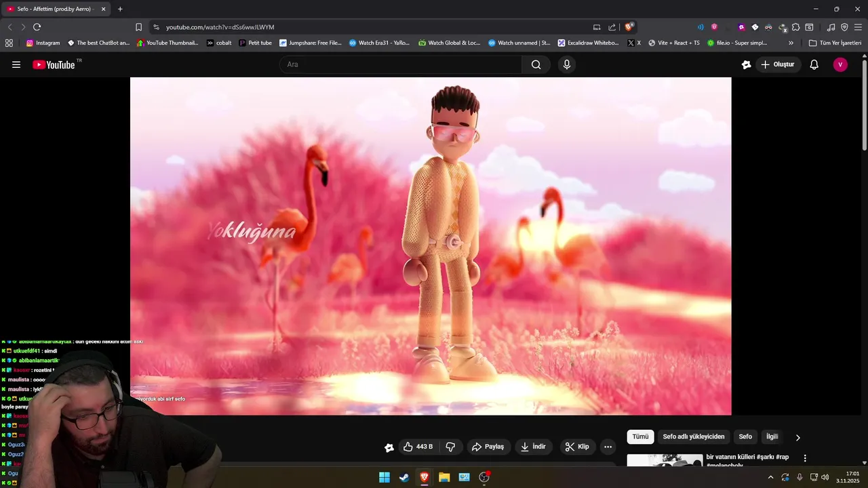Close the Sefo - Affettim tab
This screenshot has width=868, height=488.
(104, 9)
